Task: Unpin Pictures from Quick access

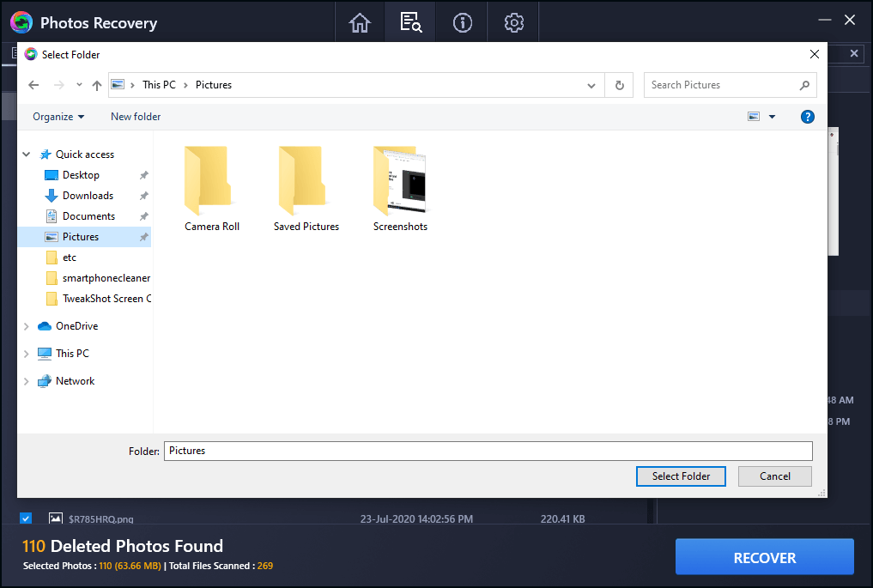Action: click(x=143, y=237)
